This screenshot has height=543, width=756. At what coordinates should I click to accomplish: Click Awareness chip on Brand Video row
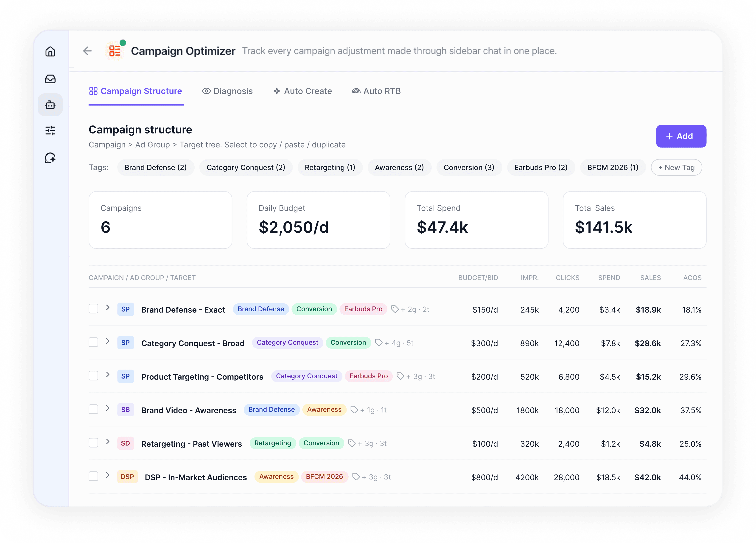[x=324, y=410]
